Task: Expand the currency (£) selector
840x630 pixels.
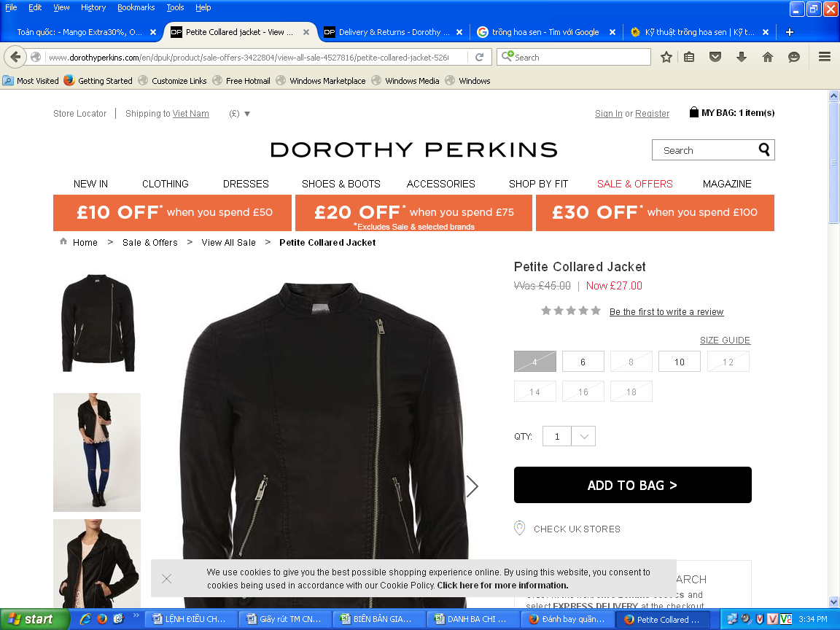Action: 240,114
